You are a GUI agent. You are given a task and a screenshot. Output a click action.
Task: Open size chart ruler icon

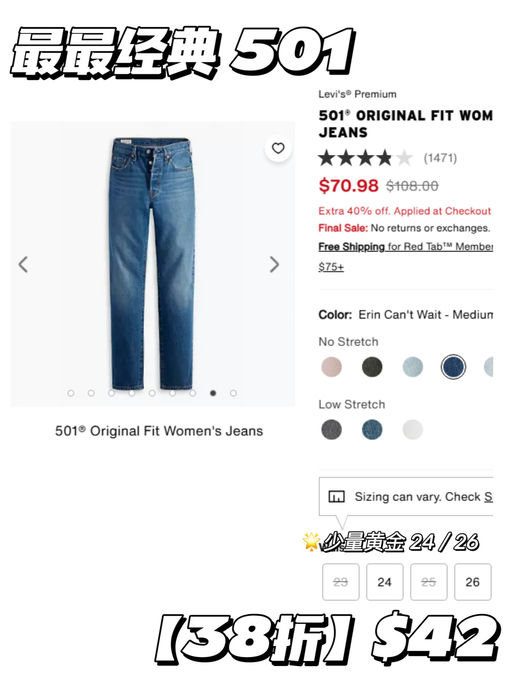(x=336, y=497)
